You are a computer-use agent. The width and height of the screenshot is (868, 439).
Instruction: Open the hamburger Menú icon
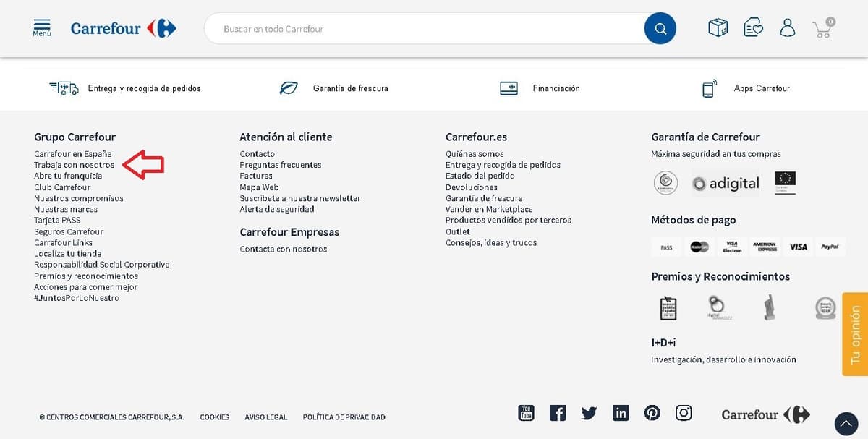coord(42,28)
